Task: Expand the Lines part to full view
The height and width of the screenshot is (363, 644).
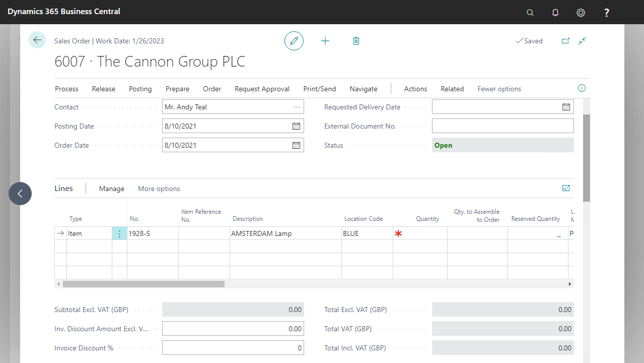Action: pos(566,188)
